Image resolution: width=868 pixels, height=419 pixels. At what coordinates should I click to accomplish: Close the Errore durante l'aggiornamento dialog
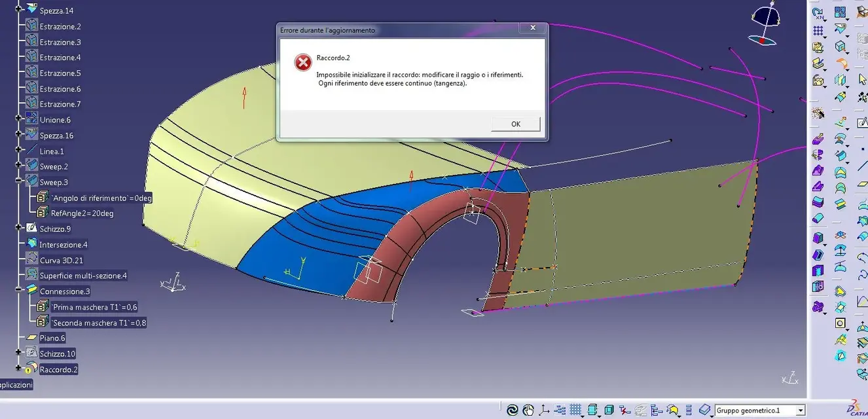[x=533, y=28]
